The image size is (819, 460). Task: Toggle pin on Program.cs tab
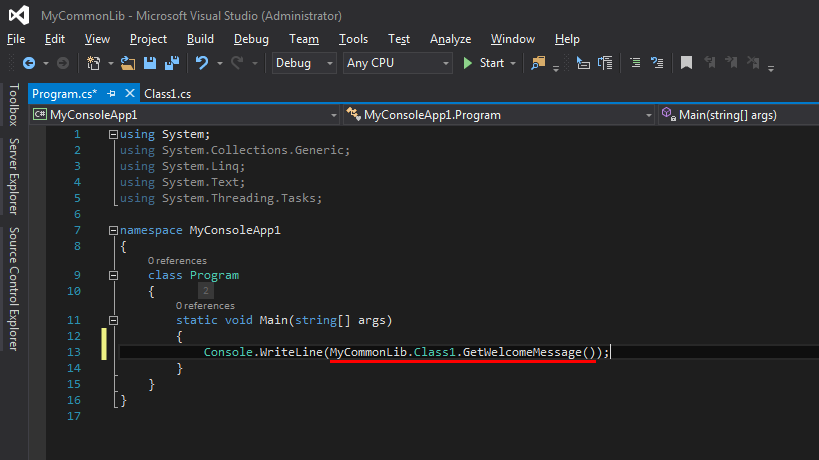[112, 93]
